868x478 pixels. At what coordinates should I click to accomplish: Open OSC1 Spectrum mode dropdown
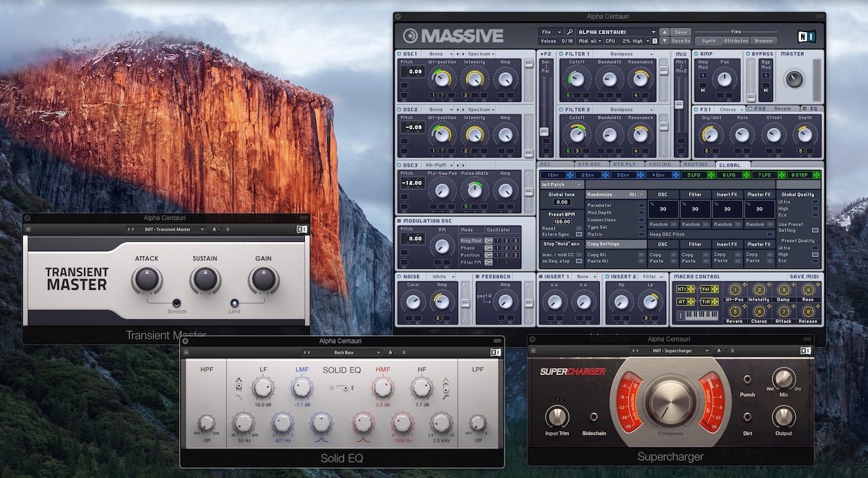tap(481, 54)
